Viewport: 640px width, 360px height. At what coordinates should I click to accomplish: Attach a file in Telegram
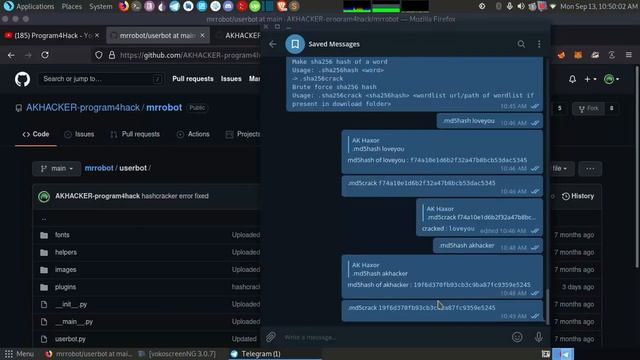click(271, 337)
